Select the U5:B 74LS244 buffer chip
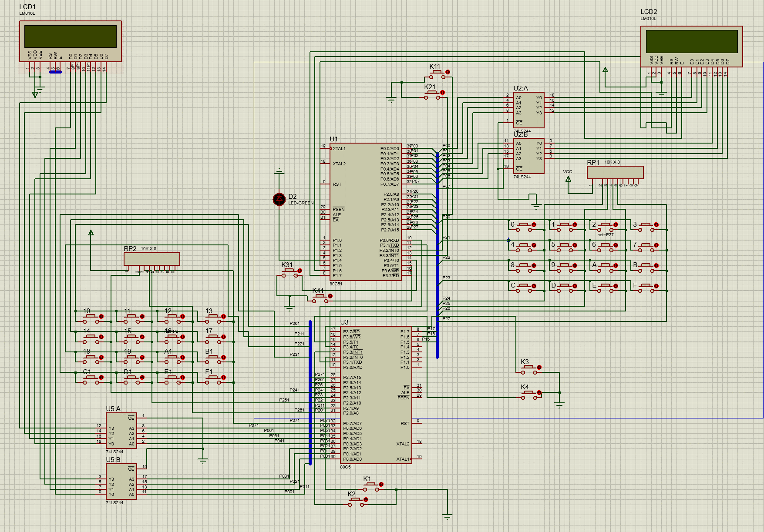The width and height of the screenshot is (764, 532). pos(121,482)
